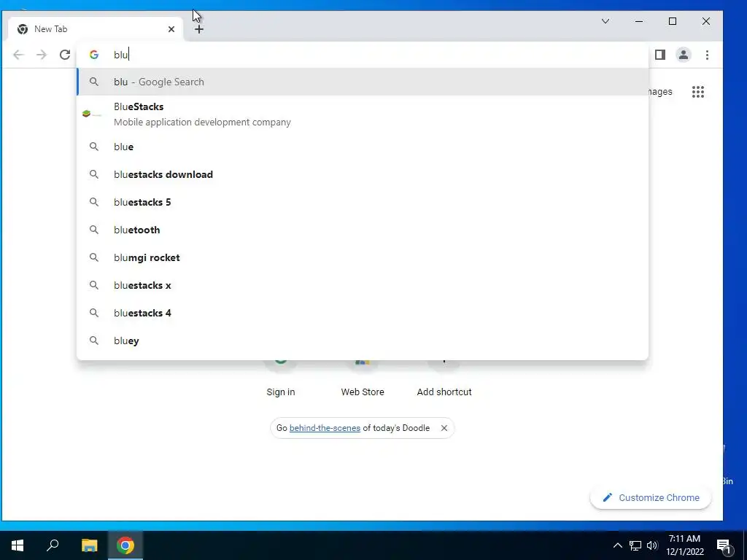Open the tab search chevron
This screenshot has height=560, width=747.
[x=605, y=21]
